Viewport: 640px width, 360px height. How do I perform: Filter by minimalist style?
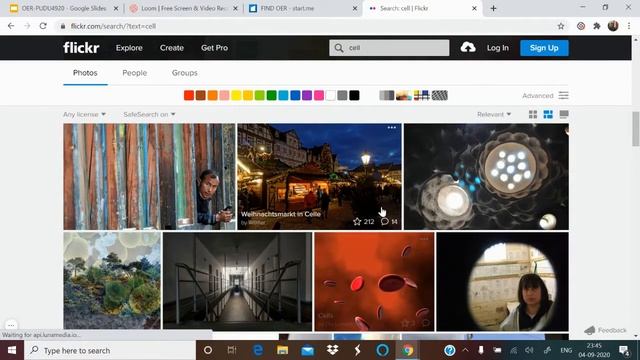pyautogui.click(x=422, y=96)
